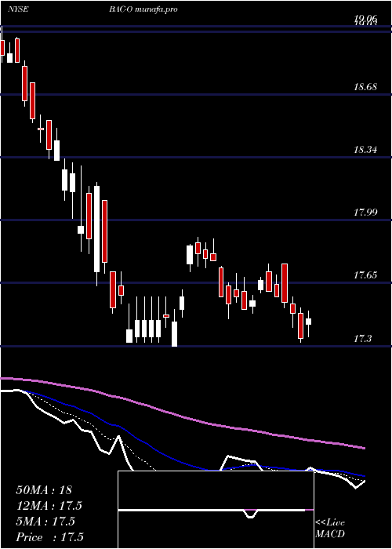Click the MACD indicator panel

(x=216, y=510)
